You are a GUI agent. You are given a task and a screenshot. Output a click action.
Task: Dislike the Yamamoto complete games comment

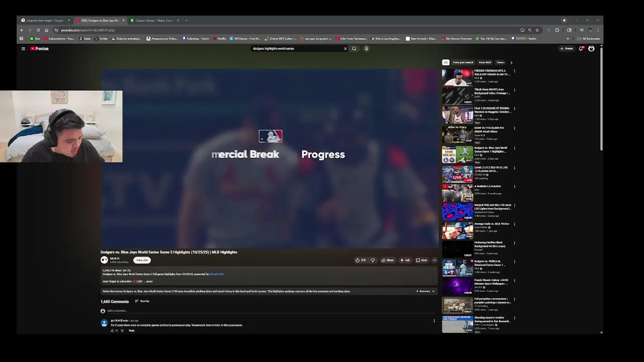pyautogui.click(x=122, y=330)
